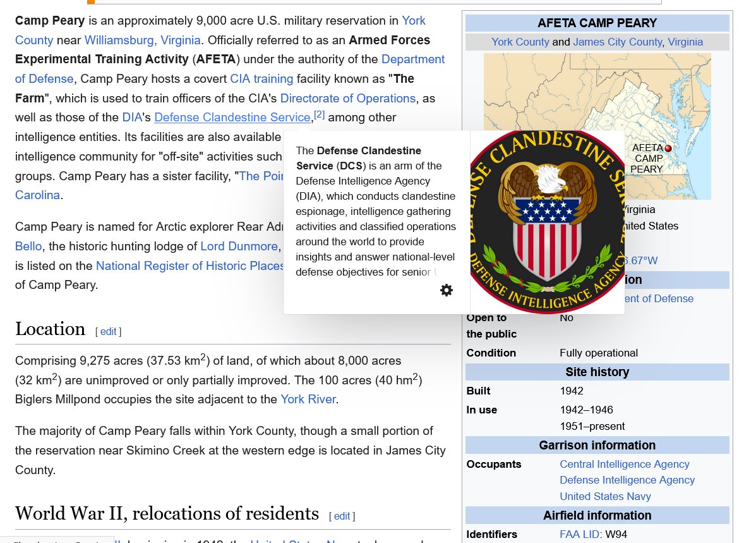Click Central Intelligence Agency under Occupants
The width and height of the screenshot is (756, 543).
pos(624,464)
